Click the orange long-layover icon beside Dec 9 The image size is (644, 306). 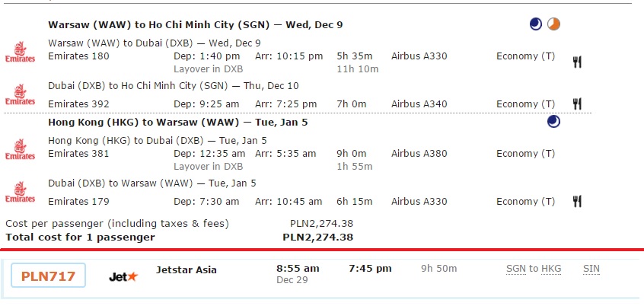click(553, 24)
